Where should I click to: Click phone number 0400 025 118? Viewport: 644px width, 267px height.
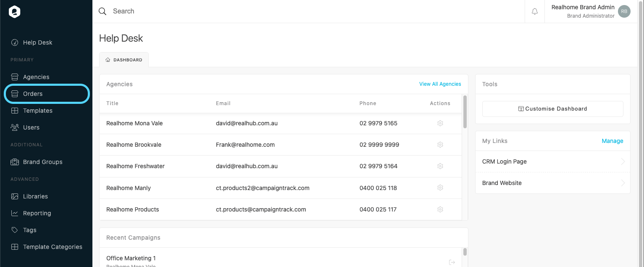[378, 188]
